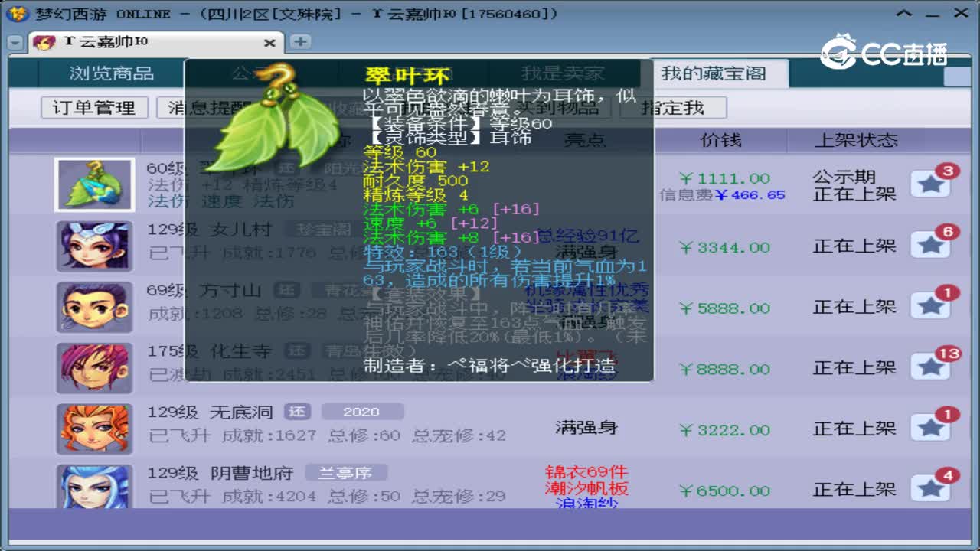Viewport: 980px width, 551px height.
Task: Open the 我的藏宝阁 tab
Action: click(x=714, y=73)
